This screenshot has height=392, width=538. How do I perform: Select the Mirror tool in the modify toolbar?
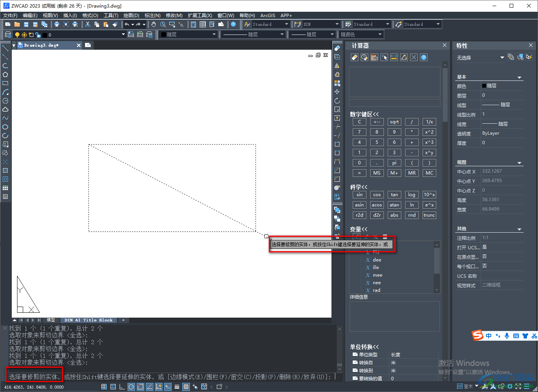(x=337, y=66)
